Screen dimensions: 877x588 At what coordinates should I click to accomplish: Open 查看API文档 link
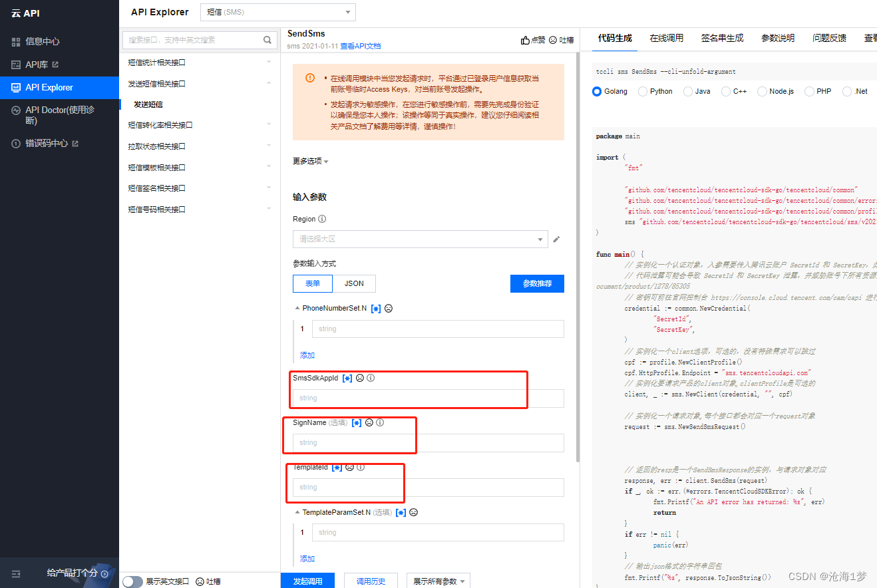pos(361,47)
